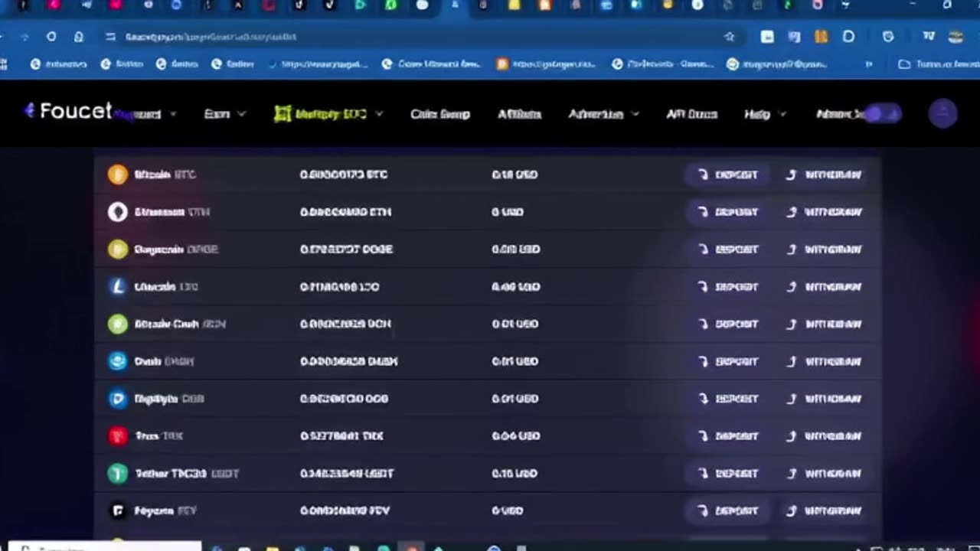980x551 pixels.
Task: Withdraw Litecoin
Action: pos(824,287)
